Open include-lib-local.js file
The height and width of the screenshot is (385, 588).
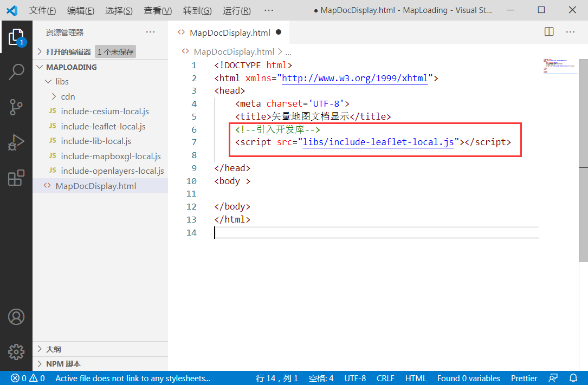click(x=96, y=141)
